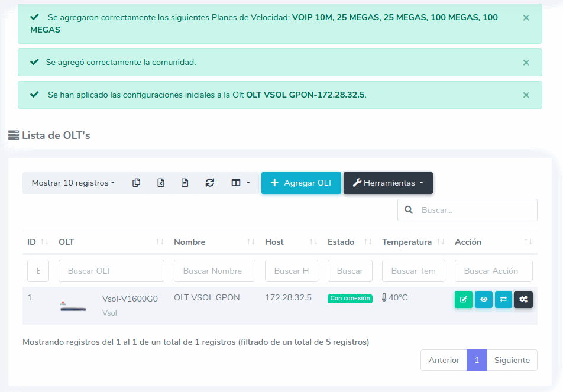Expand the column visibility dropdown
The image size is (563, 392).
coord(240,183)
